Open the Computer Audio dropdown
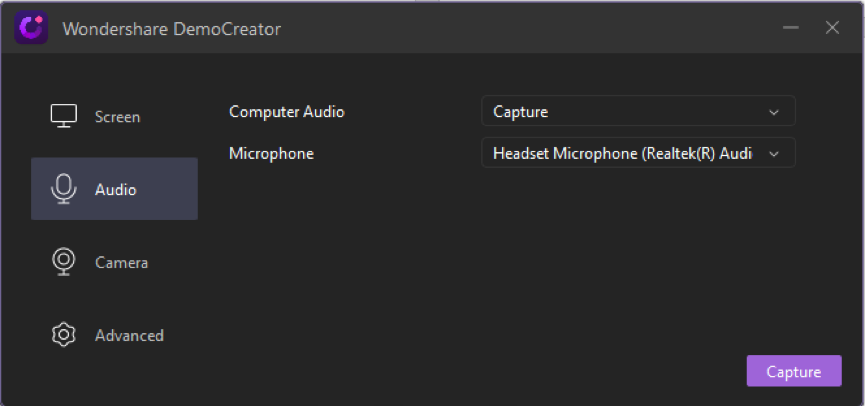The height and width of the screenshot is (406, 865). (638, 111)
